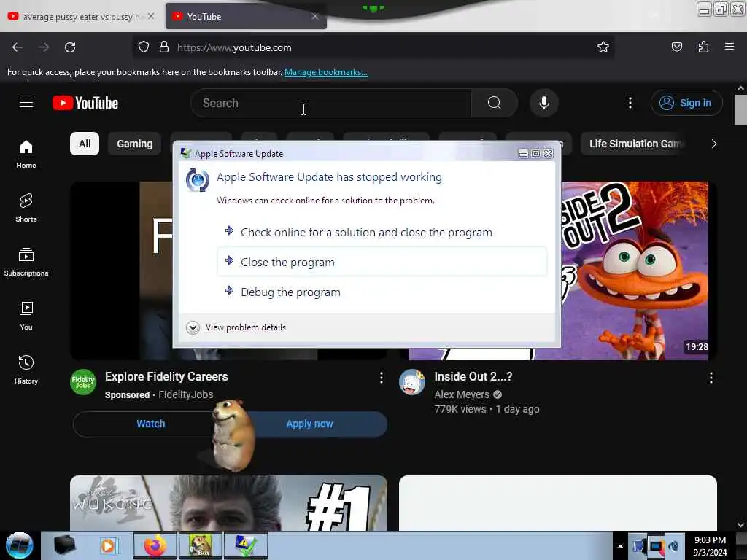Select Life Simulation Games chip
The image size is (747, 560).
pyautogui.click(x=635, y=144)
